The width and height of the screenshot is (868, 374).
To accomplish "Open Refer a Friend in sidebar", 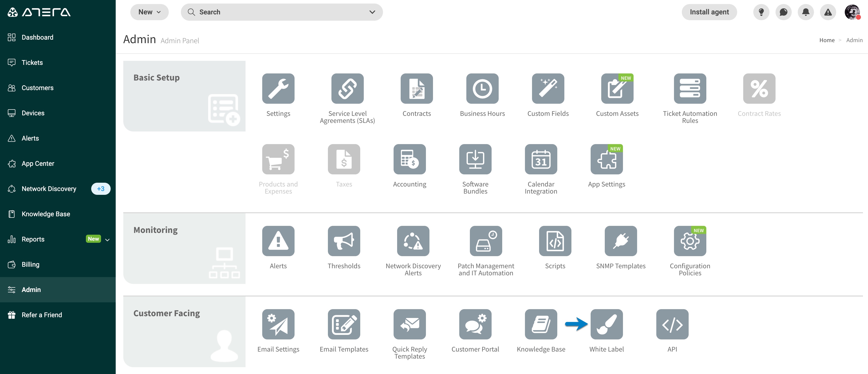I will (58, 315).
